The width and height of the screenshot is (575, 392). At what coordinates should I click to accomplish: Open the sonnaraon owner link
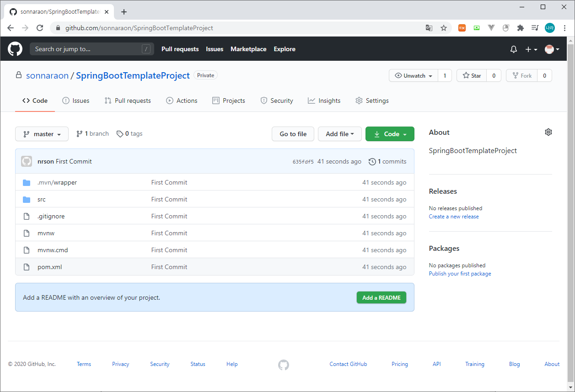point(47,75)
